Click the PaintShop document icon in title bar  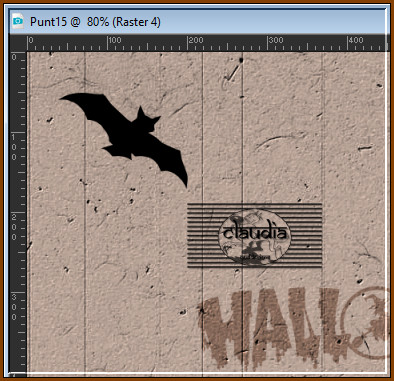pyautogui.click(x=17, y=22)
